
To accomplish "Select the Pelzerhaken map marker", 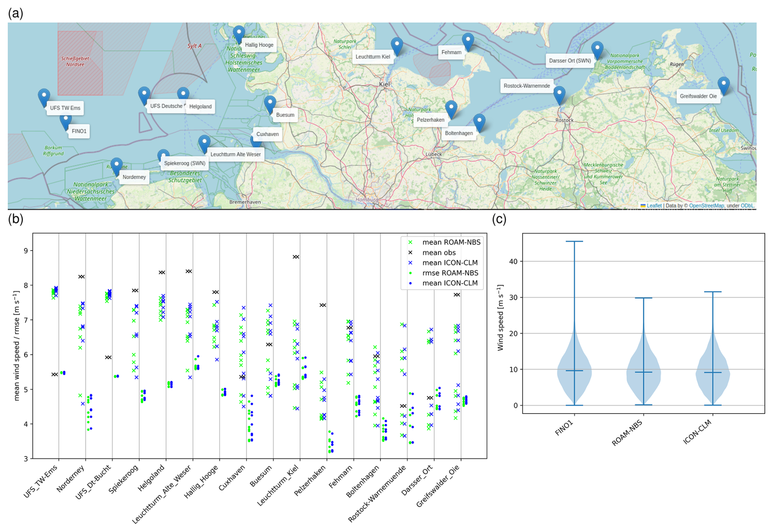I will click(451, 109).
